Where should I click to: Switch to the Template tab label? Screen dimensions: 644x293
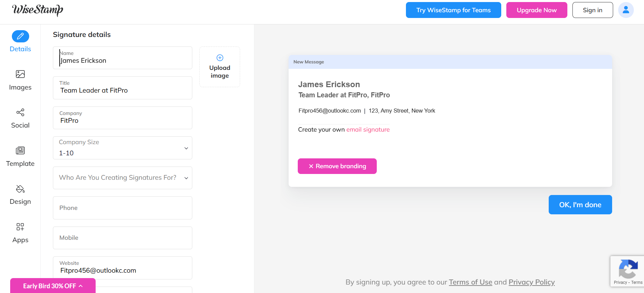click(x=20, y=163)
